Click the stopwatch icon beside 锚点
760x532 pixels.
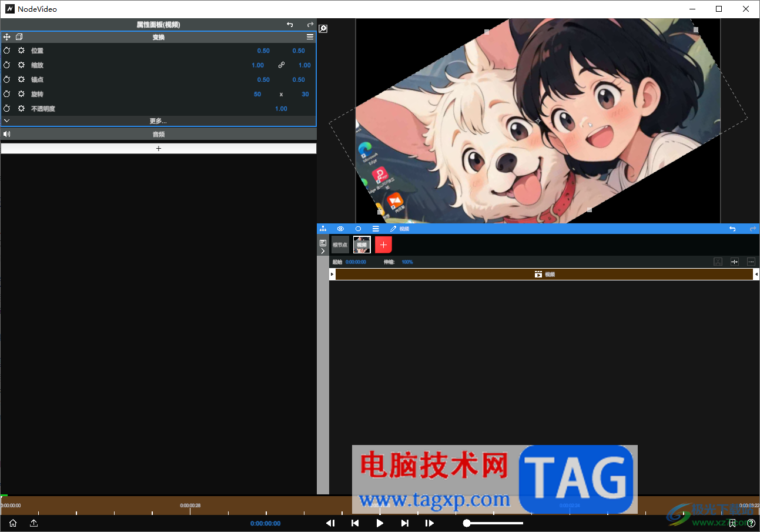(7, 79)
